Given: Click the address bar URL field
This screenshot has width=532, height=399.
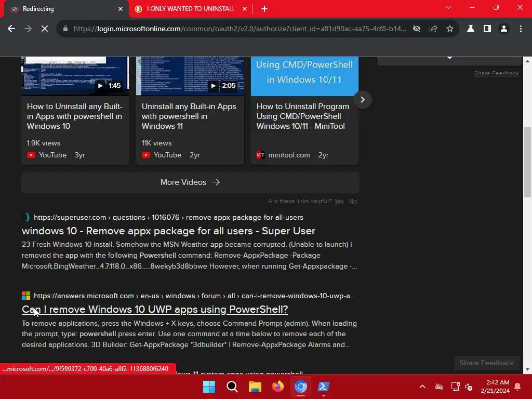Looking at the screenshot, I should click(x=240, y=29).
